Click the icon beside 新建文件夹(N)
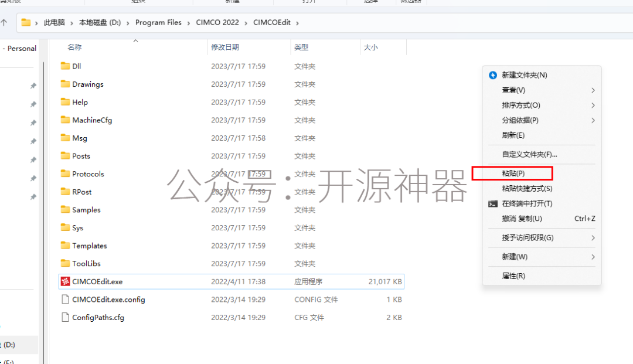 (493, 75)
